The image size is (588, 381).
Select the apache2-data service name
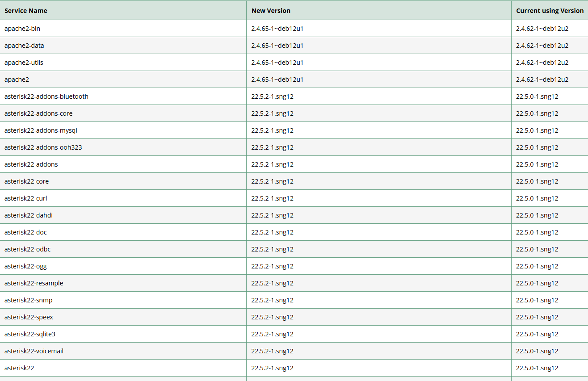click(x=24, y=46)
